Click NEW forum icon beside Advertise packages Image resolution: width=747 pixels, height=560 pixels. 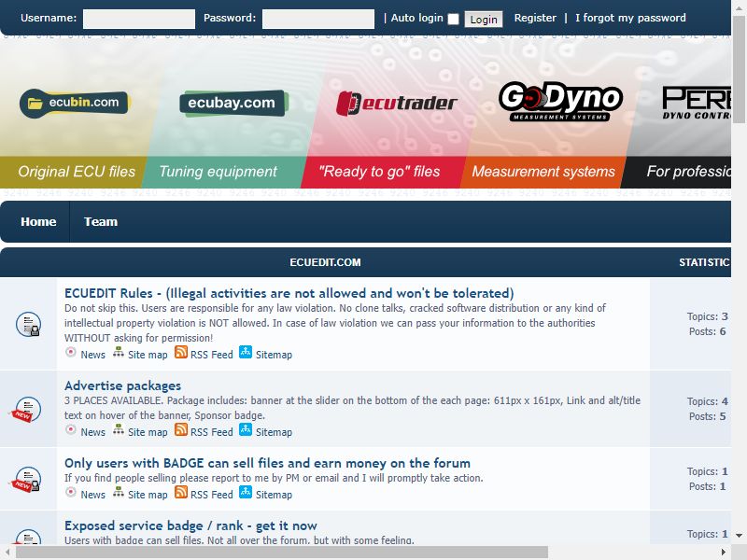(26, 409)
